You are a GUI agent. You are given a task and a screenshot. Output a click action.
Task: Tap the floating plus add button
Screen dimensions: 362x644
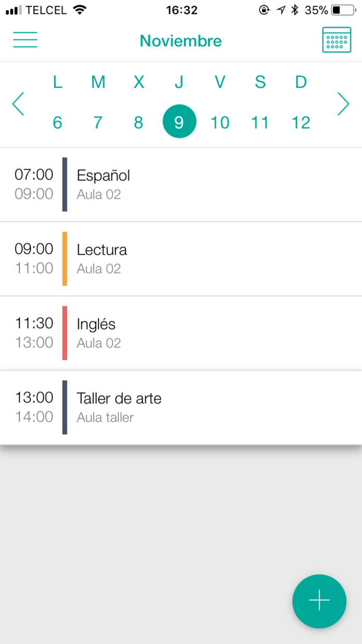[x=319, y=601]
